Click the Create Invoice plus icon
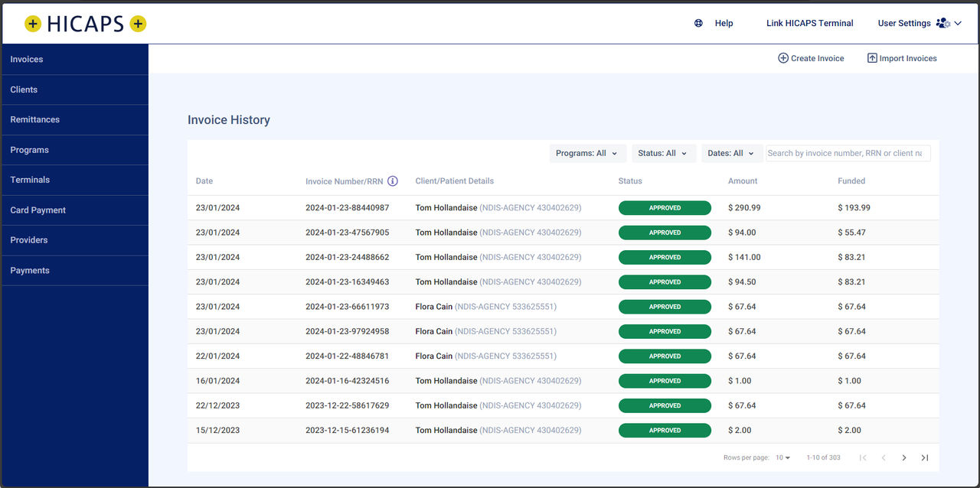The width and height of the screenshot is (980, 488). pyautogui.click(x=782, y=58)
